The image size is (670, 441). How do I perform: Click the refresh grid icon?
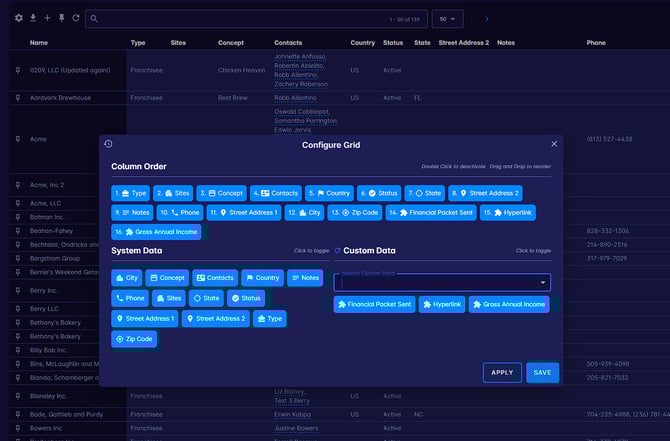[75, 18]
